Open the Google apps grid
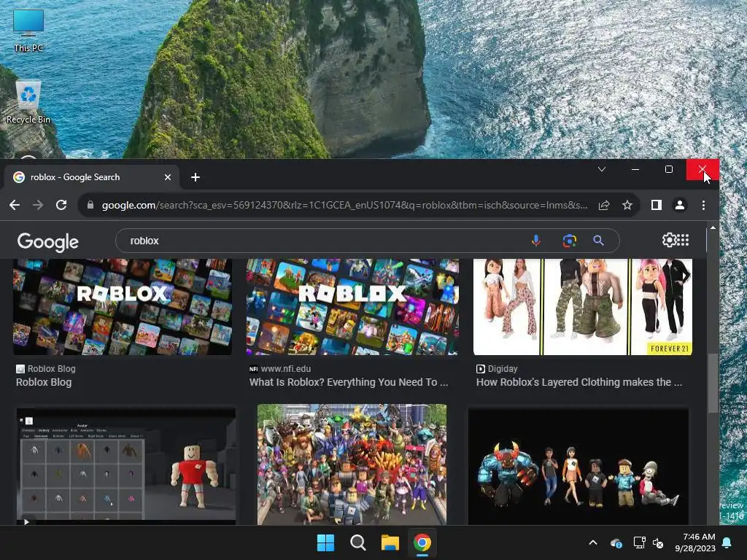The height and width of the screenshot is (560, 747). (683, 240)
